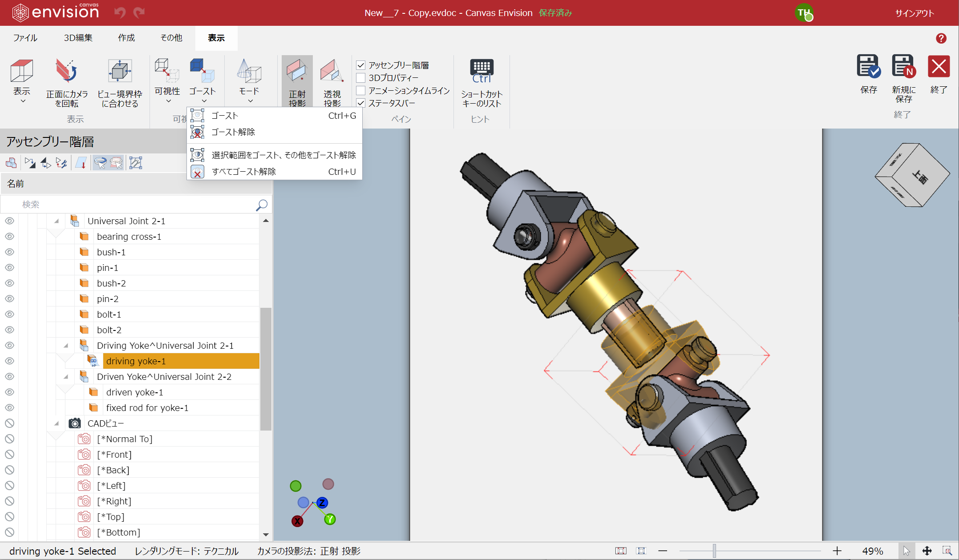959x560 pixels.
Task: Click the undo arrow in title bar
Action: tap(120, 12)
